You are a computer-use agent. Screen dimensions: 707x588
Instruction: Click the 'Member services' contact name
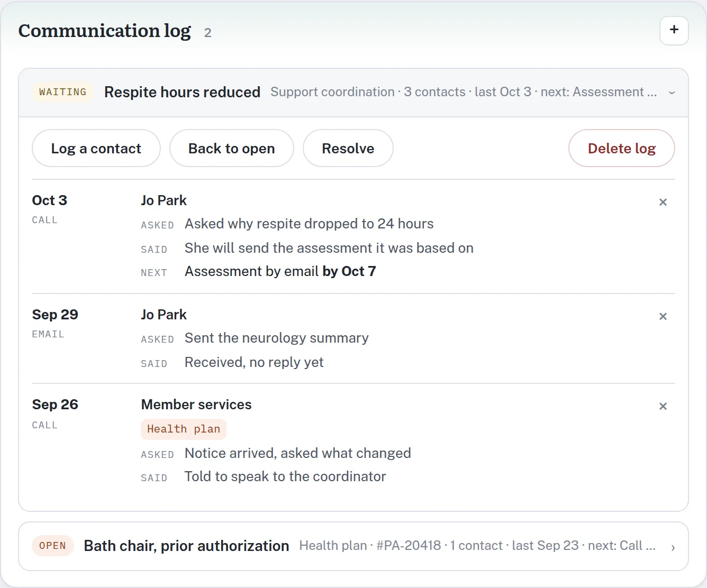(196, 405)
